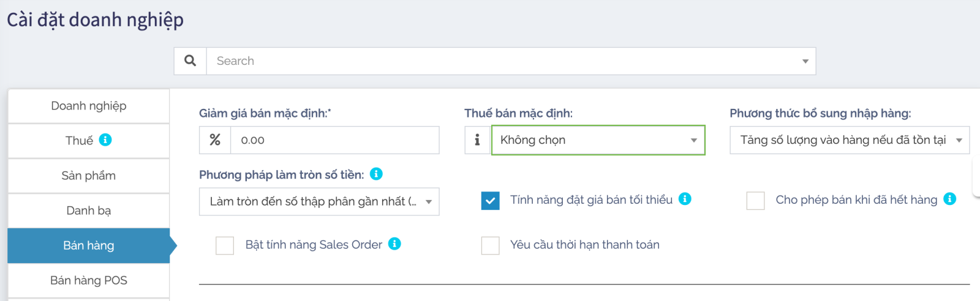Enable Cho phép bán khi đã hết hàng checkbox
The height and width of the screenshot is (301, 980).
pos(756,201)
